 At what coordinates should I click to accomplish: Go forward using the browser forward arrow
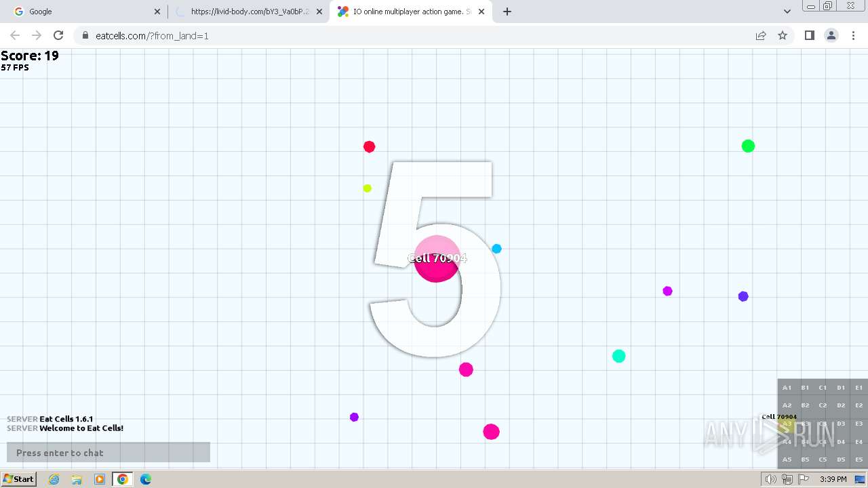coord(37,35)
